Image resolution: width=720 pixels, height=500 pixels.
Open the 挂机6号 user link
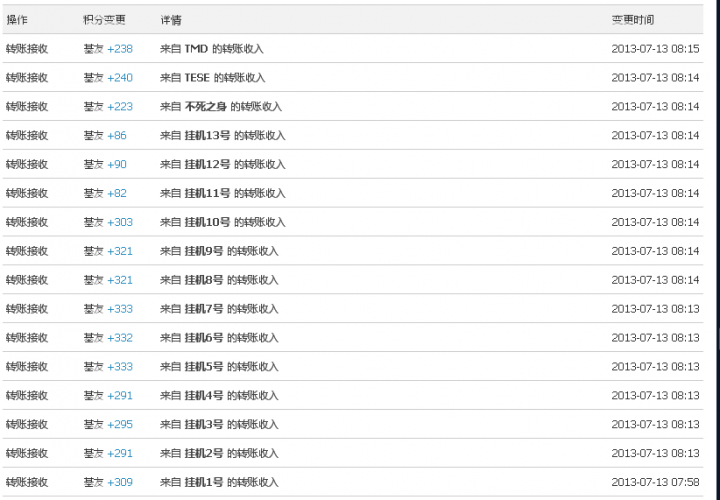204,338
